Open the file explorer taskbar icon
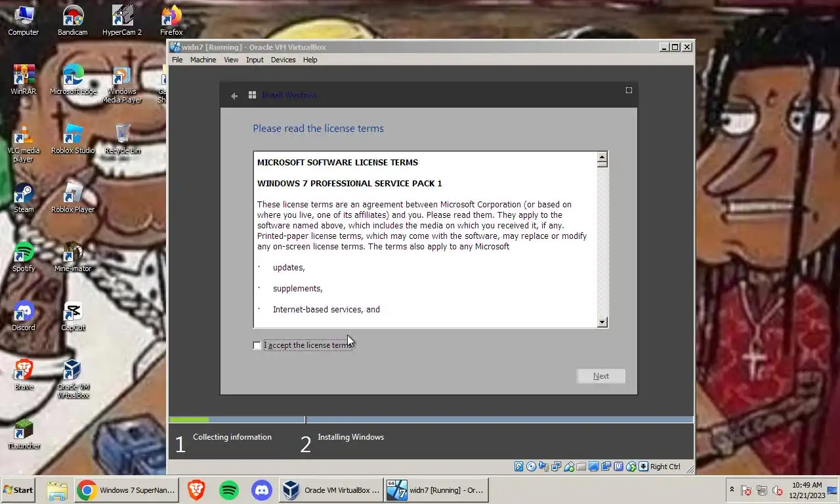This screenshot has width=840, height=504. 57,490
